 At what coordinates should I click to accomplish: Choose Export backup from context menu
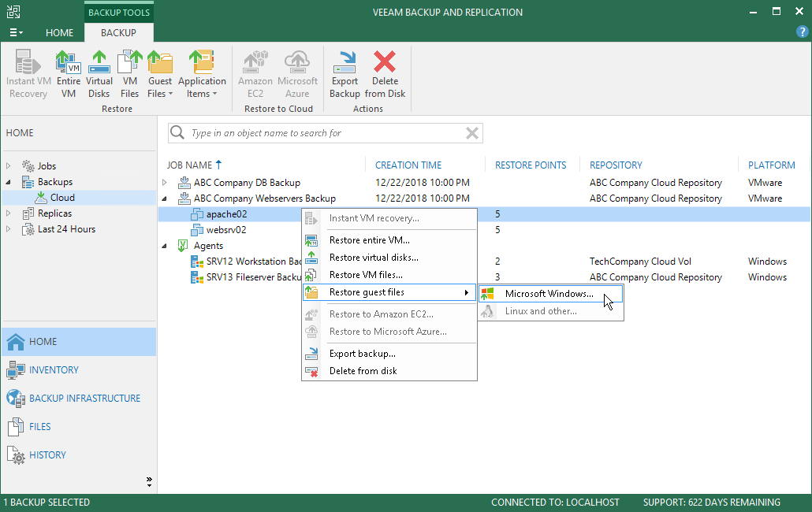coord(389,354)
